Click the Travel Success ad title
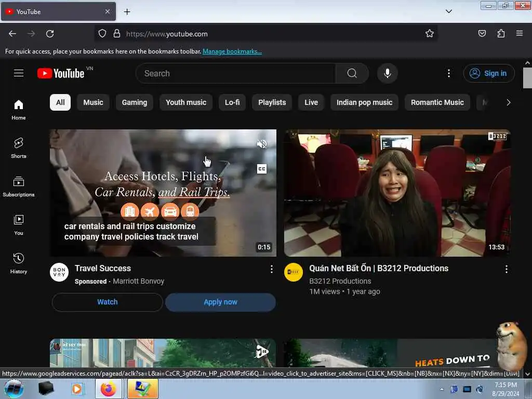 [102, 269]
